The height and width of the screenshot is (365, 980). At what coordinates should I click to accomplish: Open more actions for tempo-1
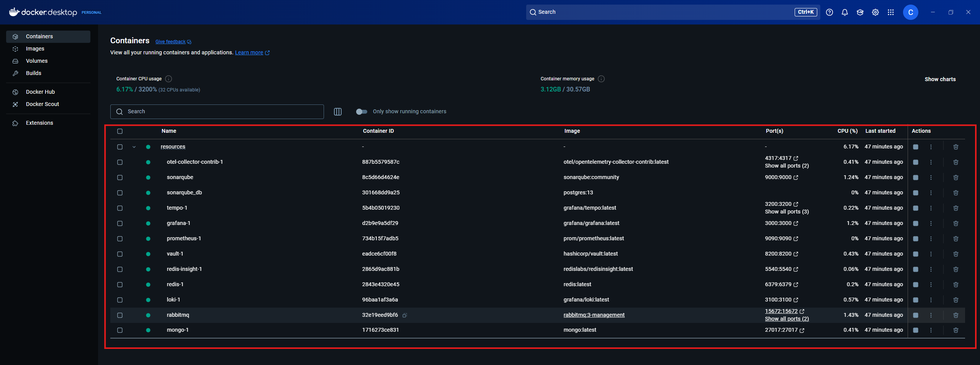coord(931,208)
